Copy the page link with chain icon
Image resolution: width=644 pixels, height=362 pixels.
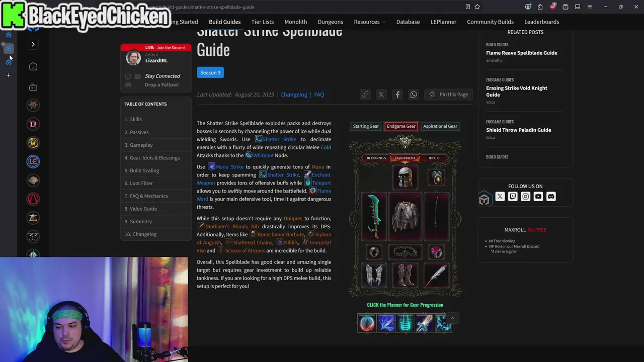click(365, 95)
